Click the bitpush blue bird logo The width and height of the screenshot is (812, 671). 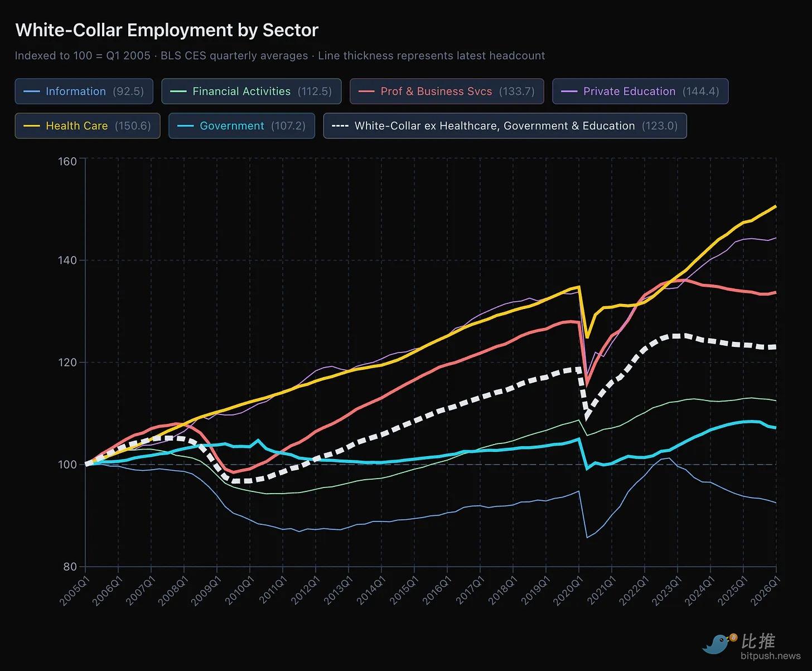[718, 644]
